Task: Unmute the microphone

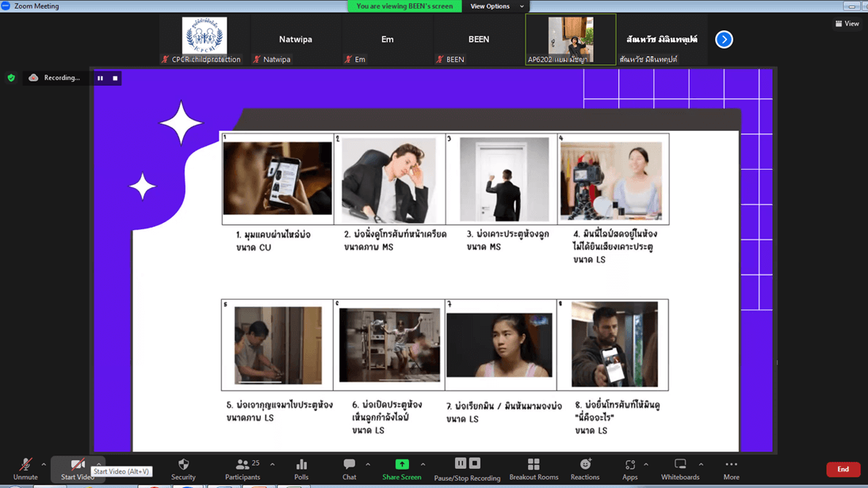Action: point(25,468)
